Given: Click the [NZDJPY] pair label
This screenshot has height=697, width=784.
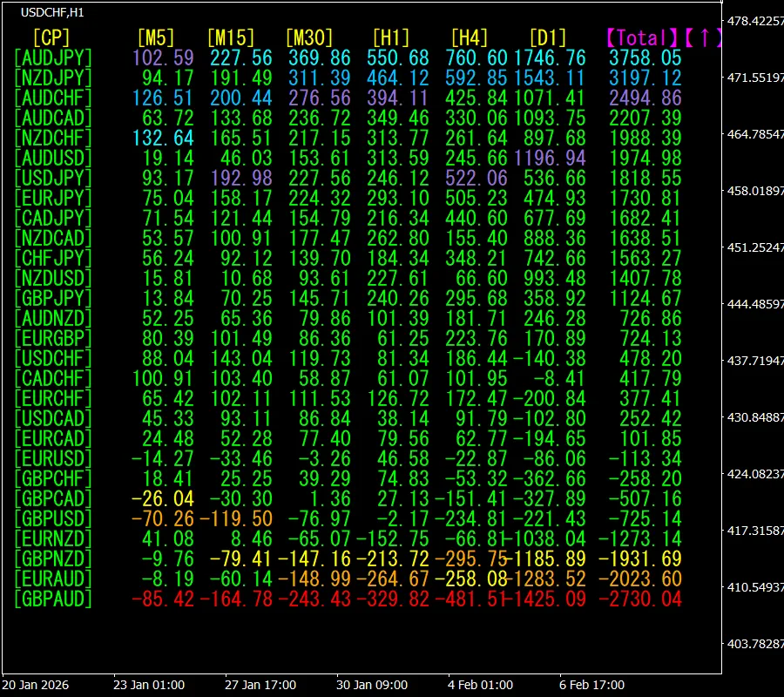Looking at the screenshot, I should pyautogui.click(x=52, y=78).
